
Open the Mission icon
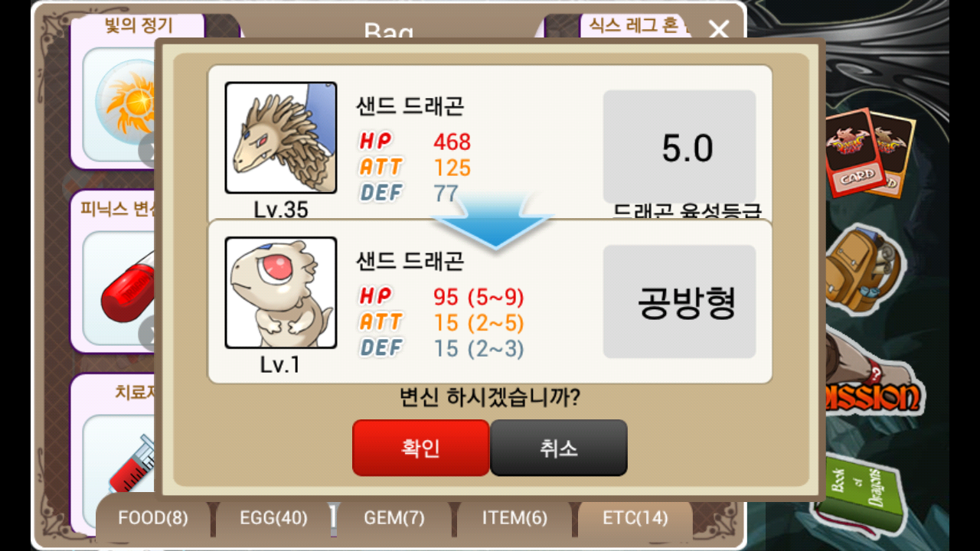(873, 383)
